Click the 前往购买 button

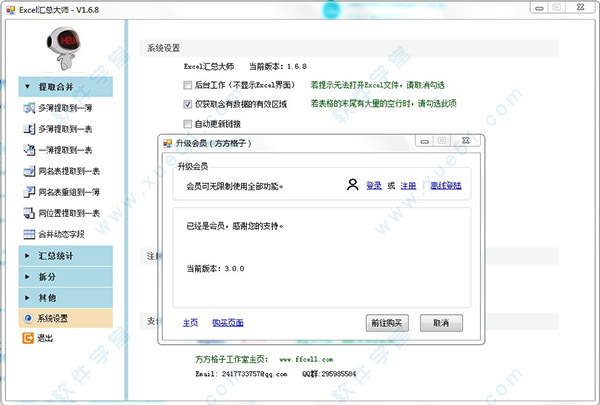pos(387,322)
